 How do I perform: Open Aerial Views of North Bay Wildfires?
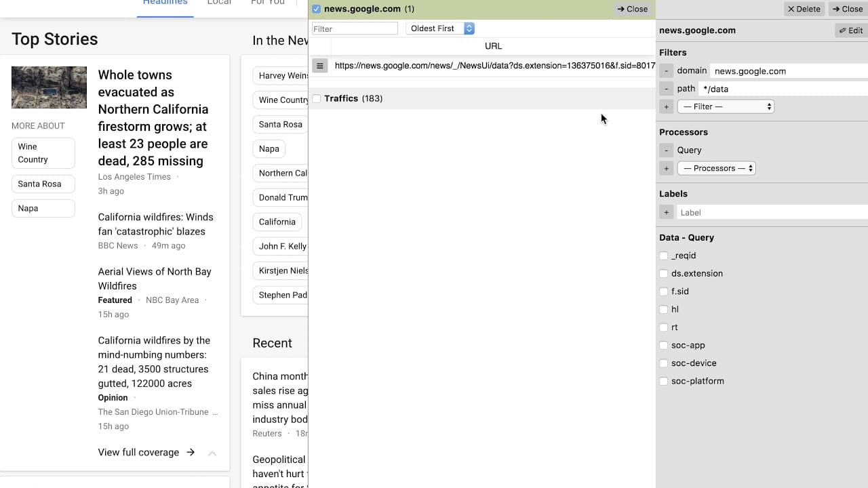pyautogui.click(x=155, y=279)
